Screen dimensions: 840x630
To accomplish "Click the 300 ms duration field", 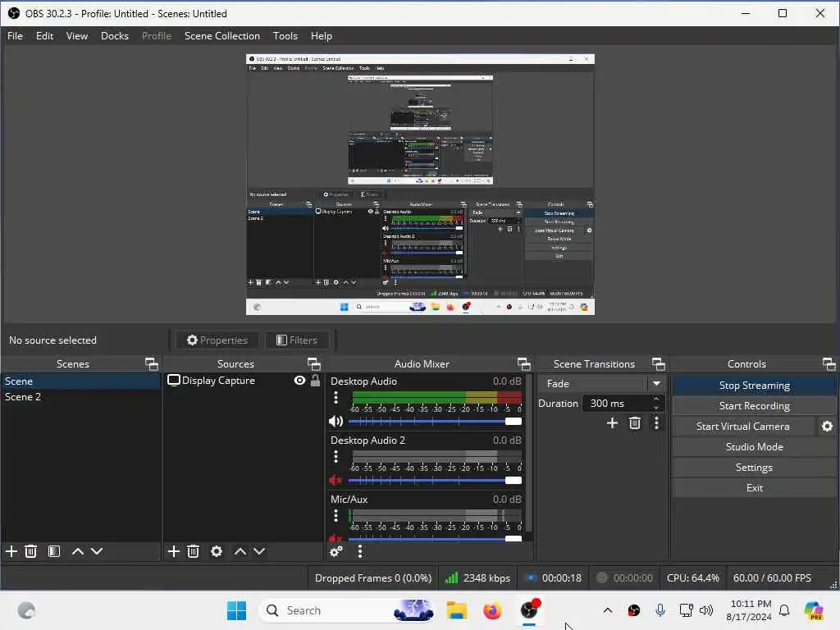I will pos(617,404).
